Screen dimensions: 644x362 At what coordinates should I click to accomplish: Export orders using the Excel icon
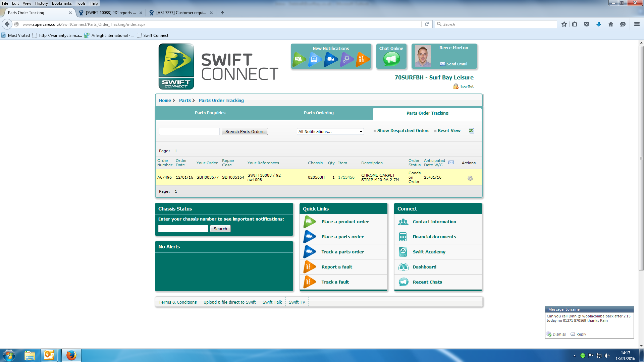pos(472,131)
